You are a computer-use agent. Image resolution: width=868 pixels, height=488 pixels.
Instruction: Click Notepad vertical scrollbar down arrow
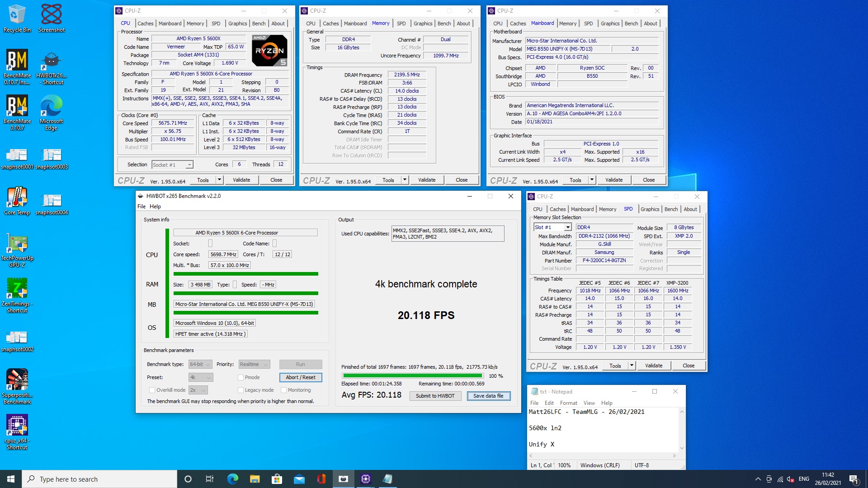(682, 448)
